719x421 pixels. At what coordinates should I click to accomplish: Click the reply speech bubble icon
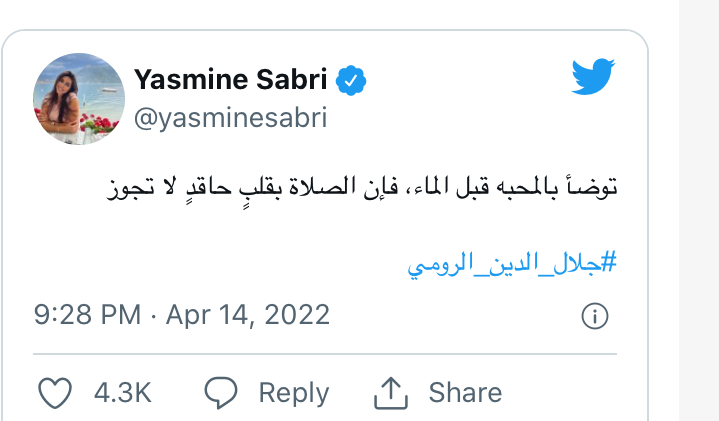(x=219, y=393)
